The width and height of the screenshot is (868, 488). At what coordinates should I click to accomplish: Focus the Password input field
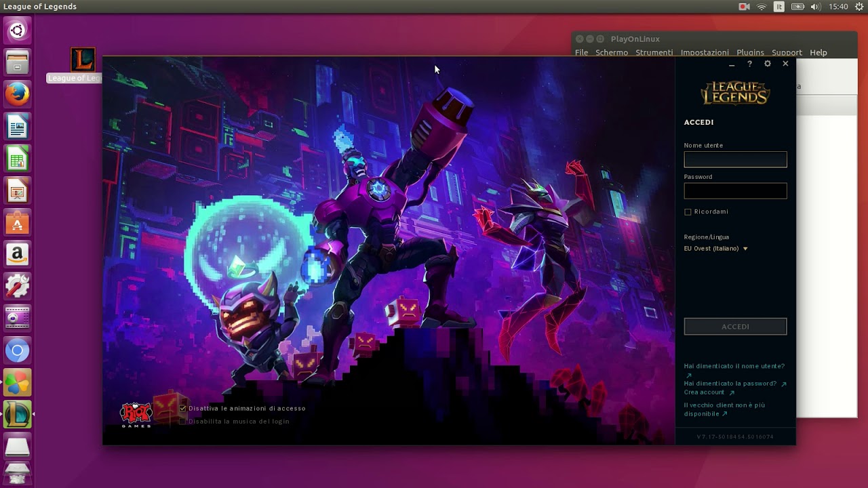735,190
